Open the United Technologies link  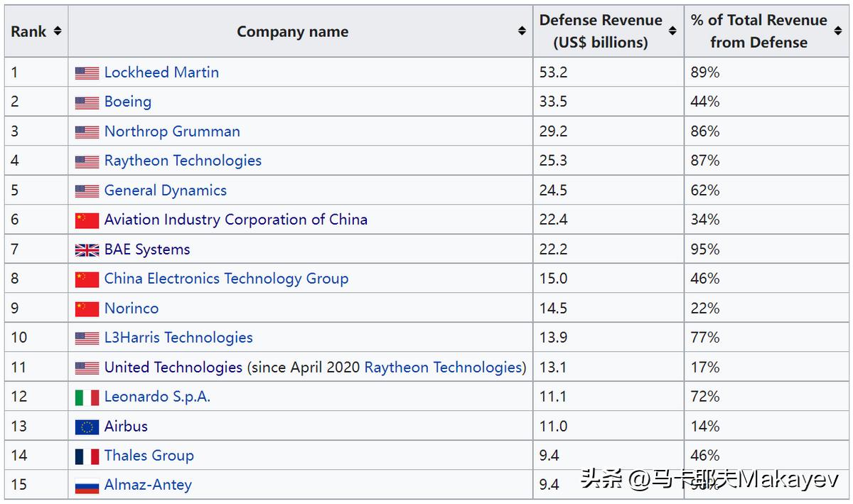173,368
